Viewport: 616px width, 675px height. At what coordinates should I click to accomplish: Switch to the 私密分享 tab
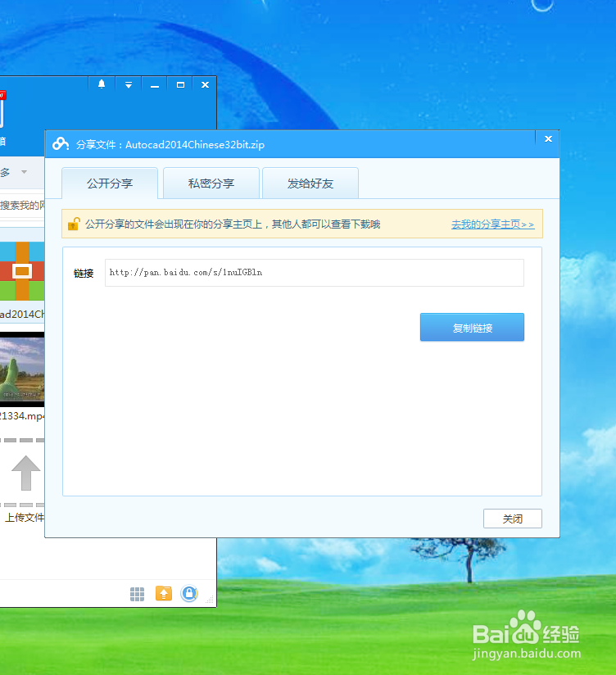[211, 183]
